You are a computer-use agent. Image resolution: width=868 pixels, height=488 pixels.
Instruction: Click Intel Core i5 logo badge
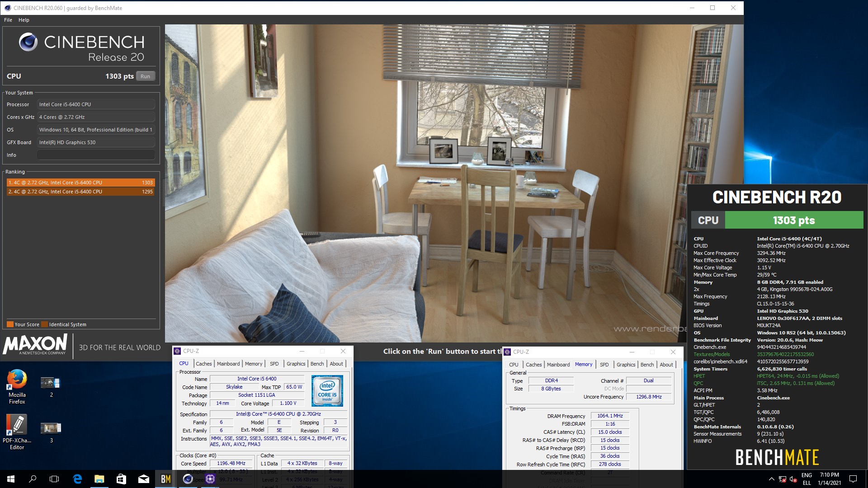(327, 390)
